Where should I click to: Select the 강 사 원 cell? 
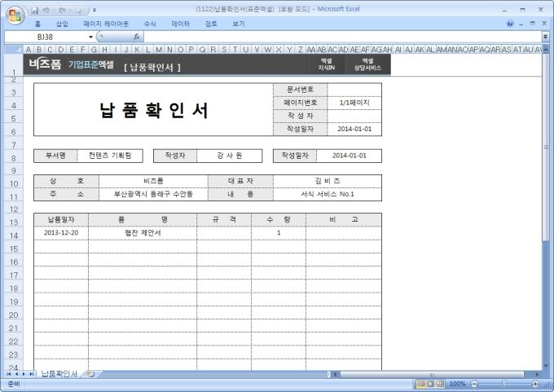(229, 156)
